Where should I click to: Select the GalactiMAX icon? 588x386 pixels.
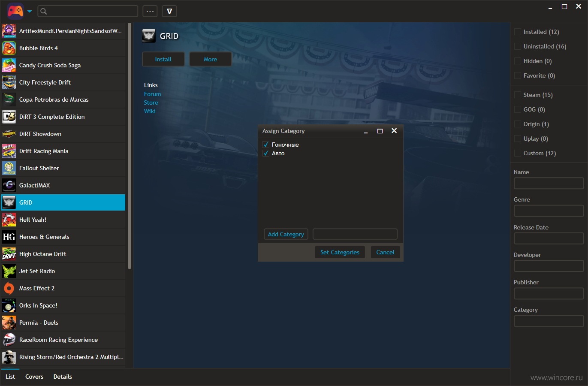[x=9, y=185]
